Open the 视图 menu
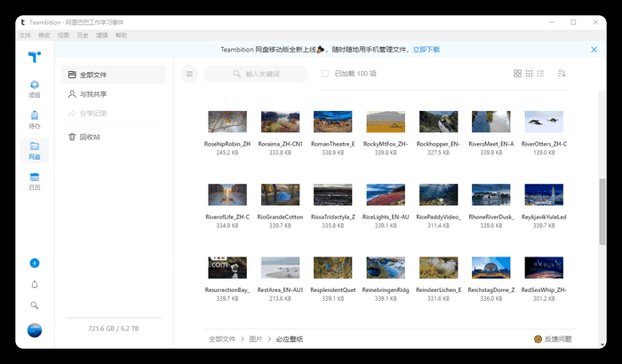This screenshot has height=364, width=622. tap(63, 36)
